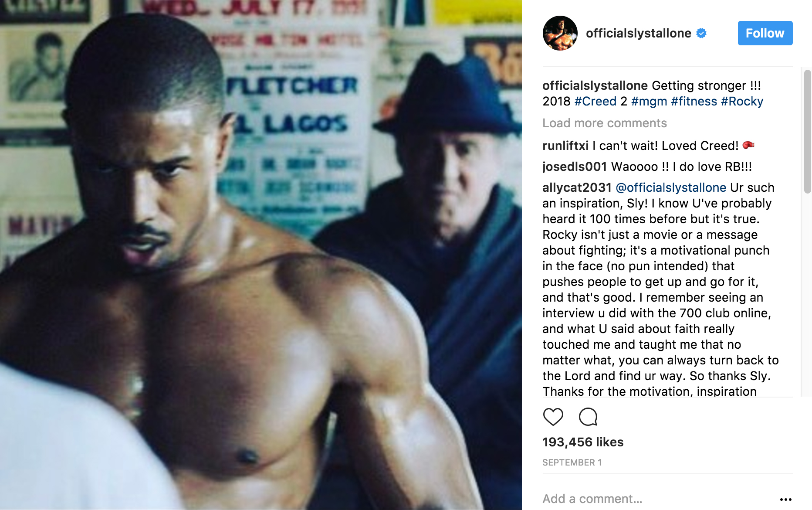Open the comment speech bubble icon
This screenshot has height=510, width=812.
tap(588, 417)
